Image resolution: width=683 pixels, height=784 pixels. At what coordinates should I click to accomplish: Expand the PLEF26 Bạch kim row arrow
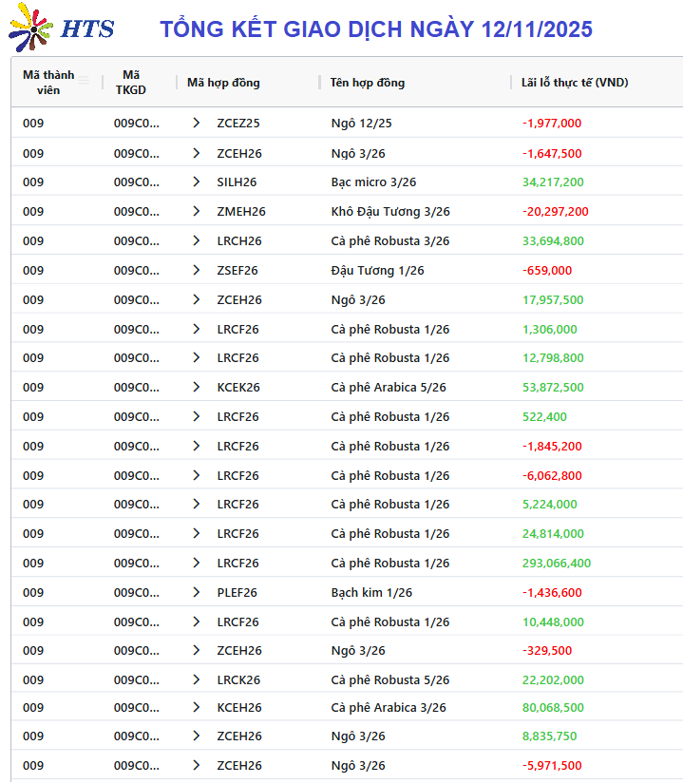coord(197,592)
